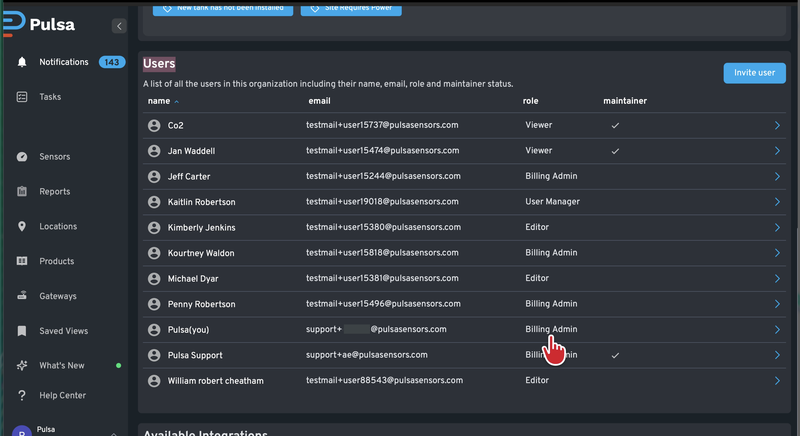Click the 143 notifications badge

click(112, 62)
